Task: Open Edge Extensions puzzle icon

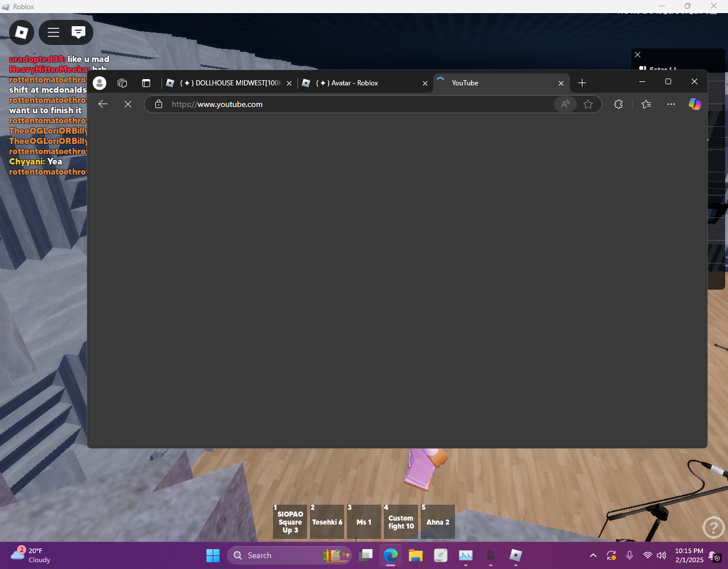Action: click(618, 104)
